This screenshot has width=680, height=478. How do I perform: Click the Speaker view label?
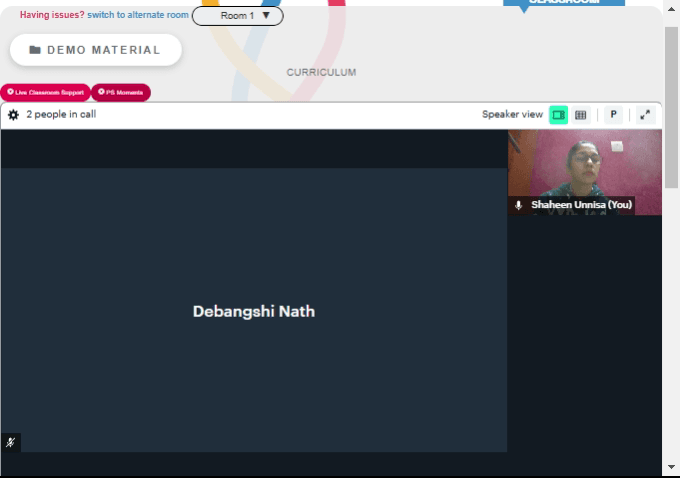512,115
